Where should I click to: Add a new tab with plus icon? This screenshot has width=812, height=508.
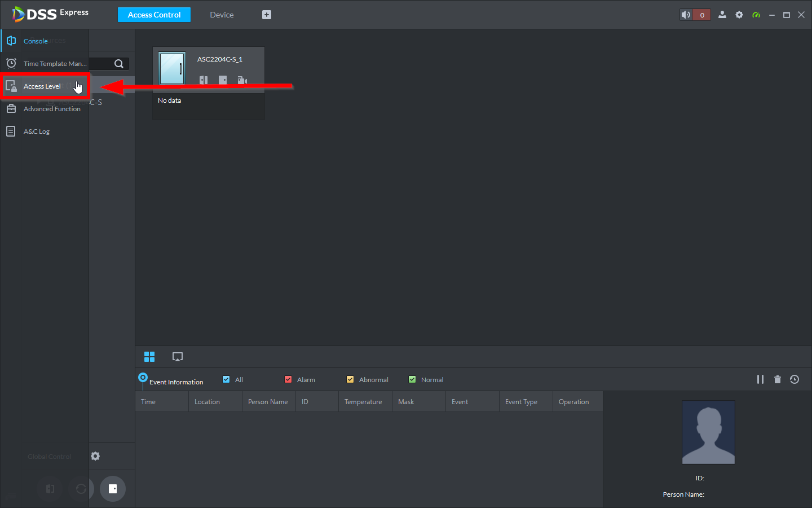tap(267, 15)
